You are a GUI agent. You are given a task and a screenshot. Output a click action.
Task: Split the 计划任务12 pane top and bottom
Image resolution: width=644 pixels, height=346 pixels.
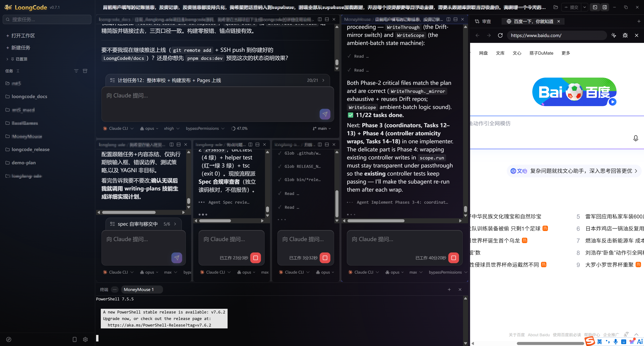(x=327, y=19)
